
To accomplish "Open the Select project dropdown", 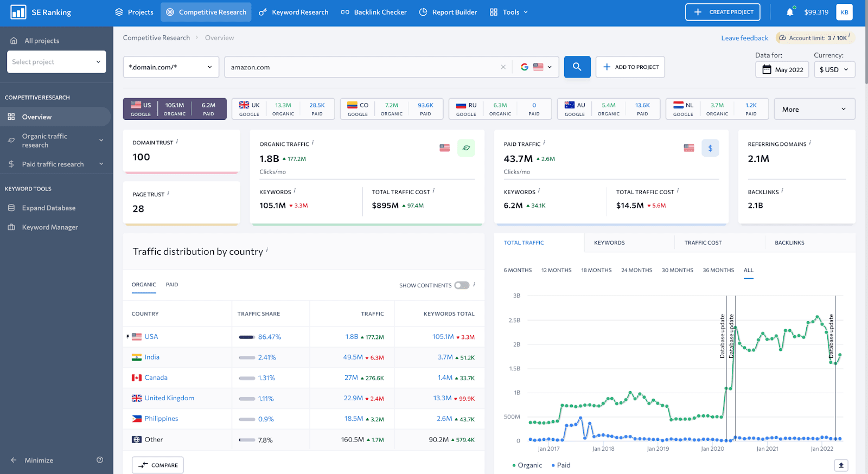I will [x=56, y=62].
